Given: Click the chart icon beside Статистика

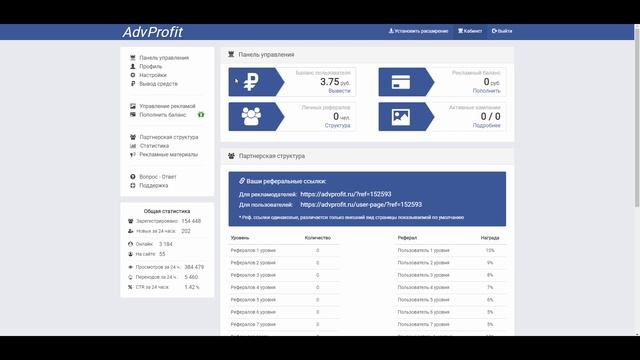Looking at the screenshot, I should pos(133,146).
